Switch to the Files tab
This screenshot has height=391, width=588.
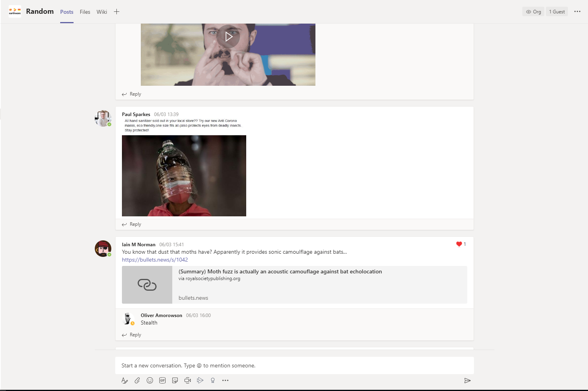click(x=85, y=12)
